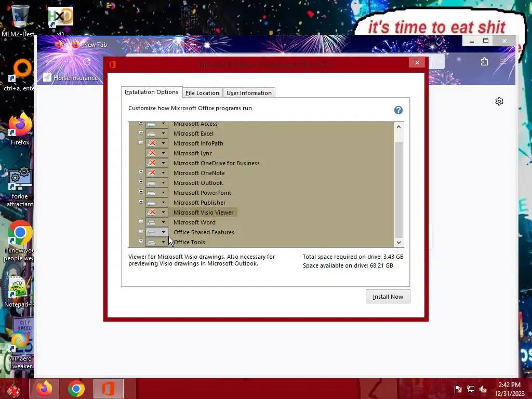Select the Microsoft Word row label
Screen dimensions: 532x399
click(194, 222)
